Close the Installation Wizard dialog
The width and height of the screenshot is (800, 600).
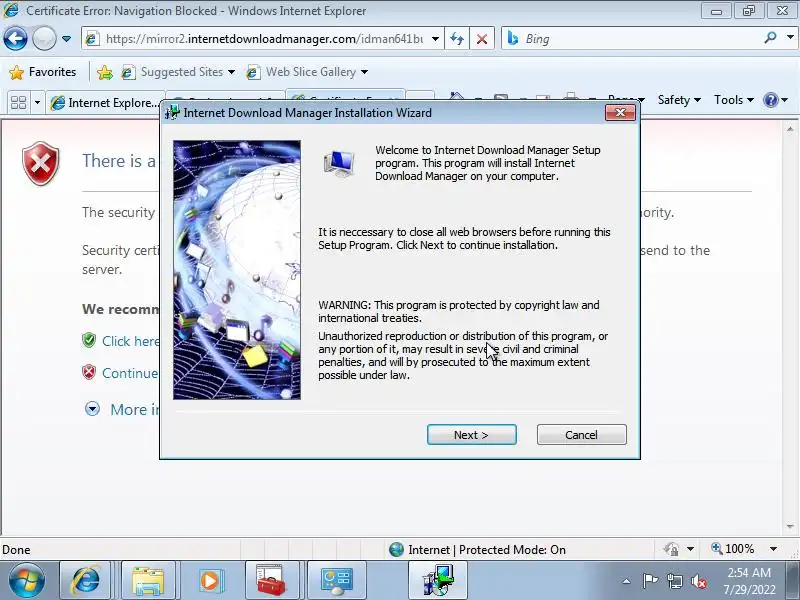pos(620,113)
